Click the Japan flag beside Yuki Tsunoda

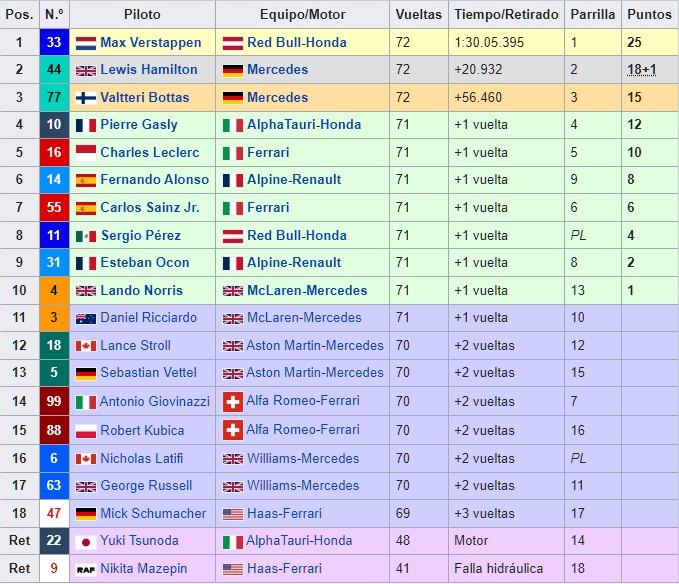[86, 542]
